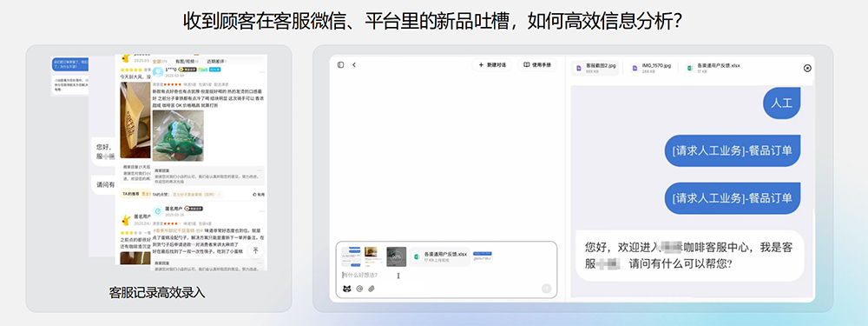
Task: Click the customer service welcome message
Action: (x=690, y=256)
